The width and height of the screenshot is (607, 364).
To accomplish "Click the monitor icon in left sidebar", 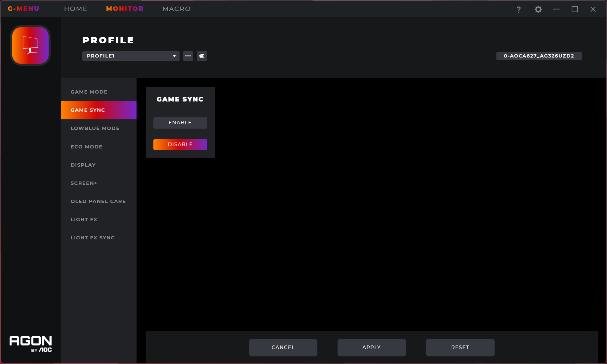I will (30, 45).
